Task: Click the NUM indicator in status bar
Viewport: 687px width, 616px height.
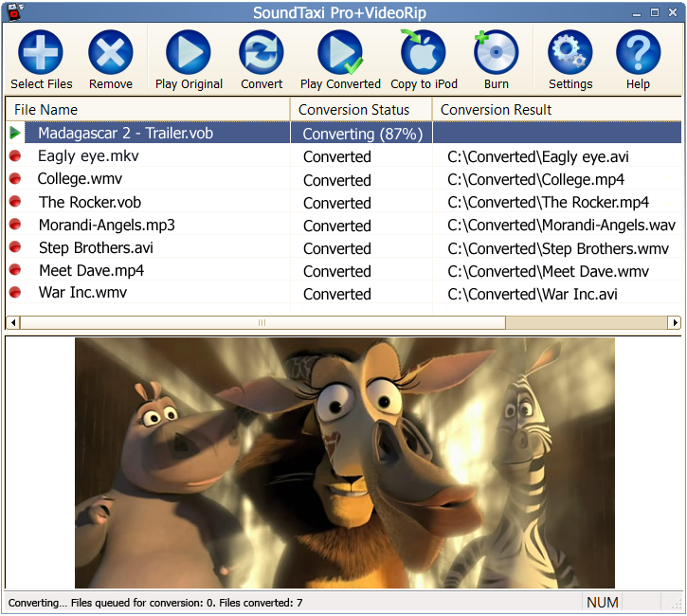Action: point(603,603)
